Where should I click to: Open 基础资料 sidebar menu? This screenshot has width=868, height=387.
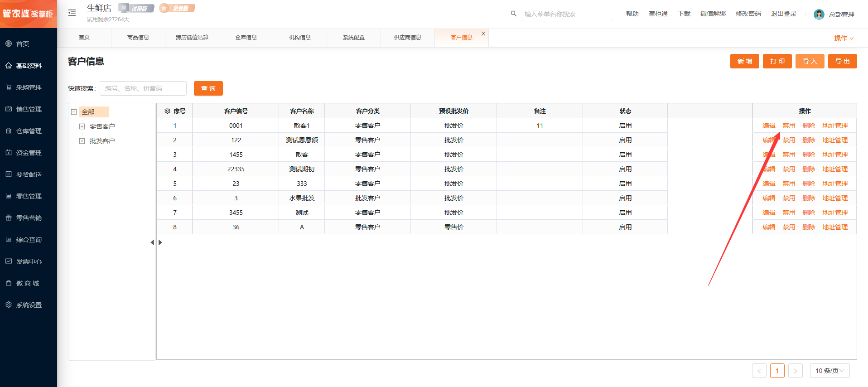click(29, 66)
